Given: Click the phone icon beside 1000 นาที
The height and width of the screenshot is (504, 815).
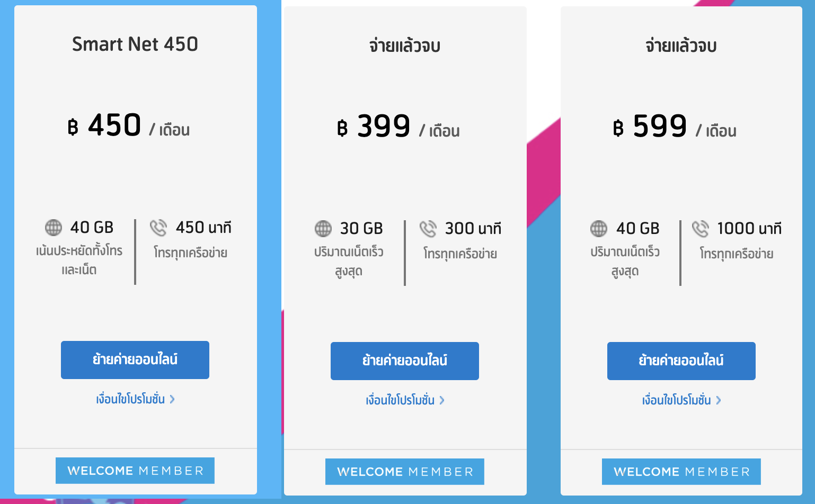Looking at the screenshot, I should coord(701,229).
